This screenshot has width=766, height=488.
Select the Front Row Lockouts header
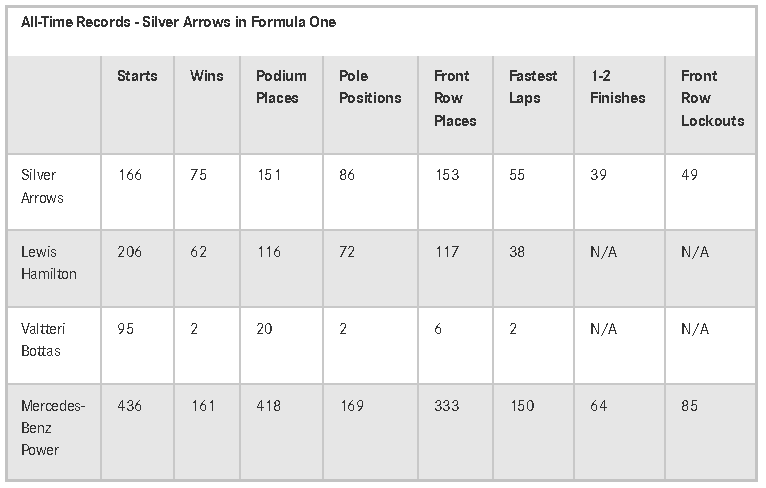coord(713,98)
